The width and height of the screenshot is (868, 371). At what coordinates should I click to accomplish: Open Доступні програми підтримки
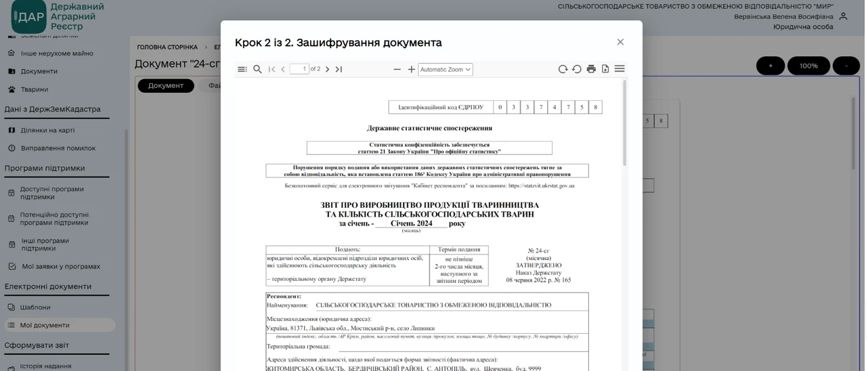point(52,194)
